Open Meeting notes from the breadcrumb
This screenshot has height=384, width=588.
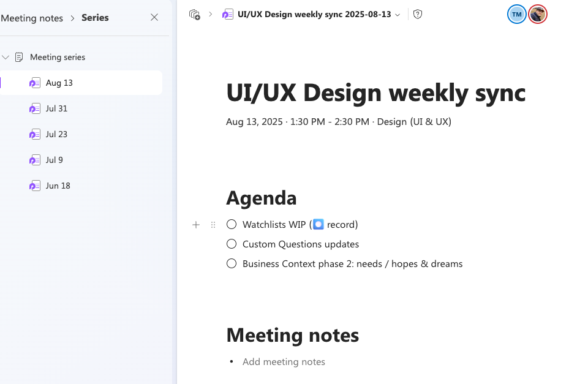pyautogui.click(x=32, y=18)
